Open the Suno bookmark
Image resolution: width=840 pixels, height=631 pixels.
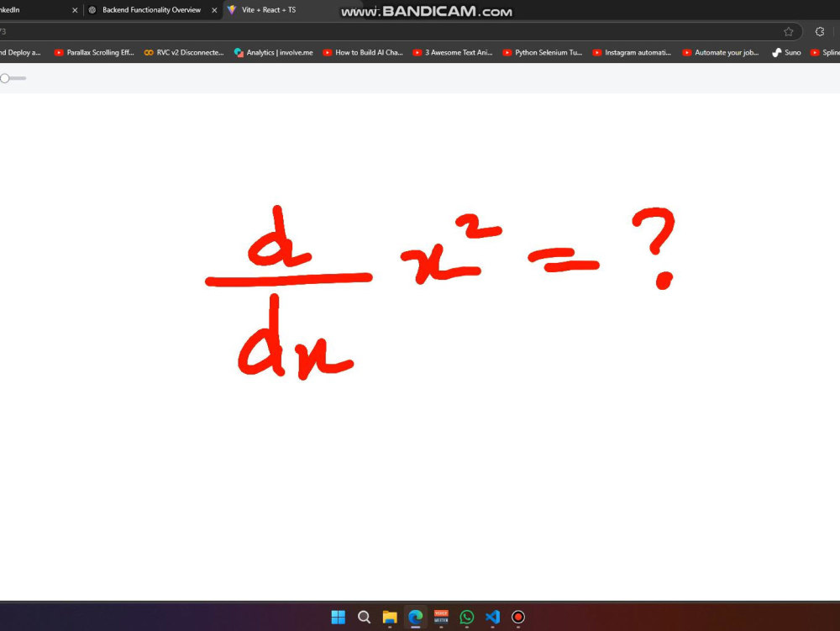[x=786, y=52]
